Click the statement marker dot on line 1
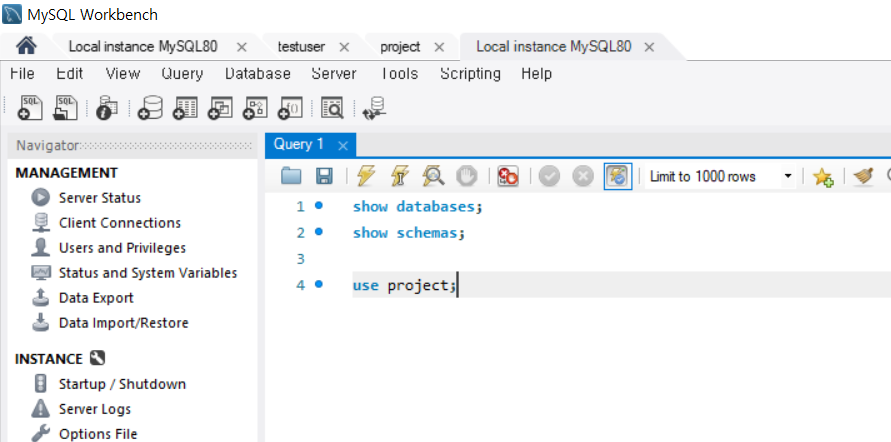 (x=319, y=205)
